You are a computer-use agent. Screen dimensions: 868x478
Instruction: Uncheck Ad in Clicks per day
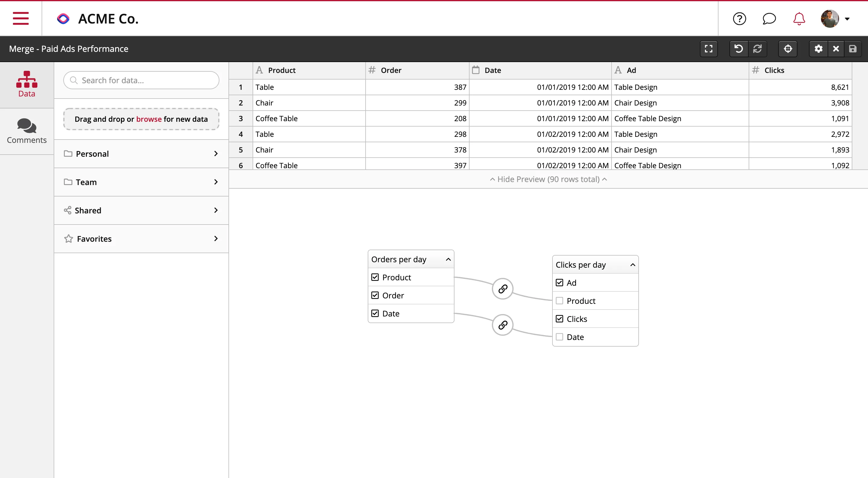coord(559,283)
